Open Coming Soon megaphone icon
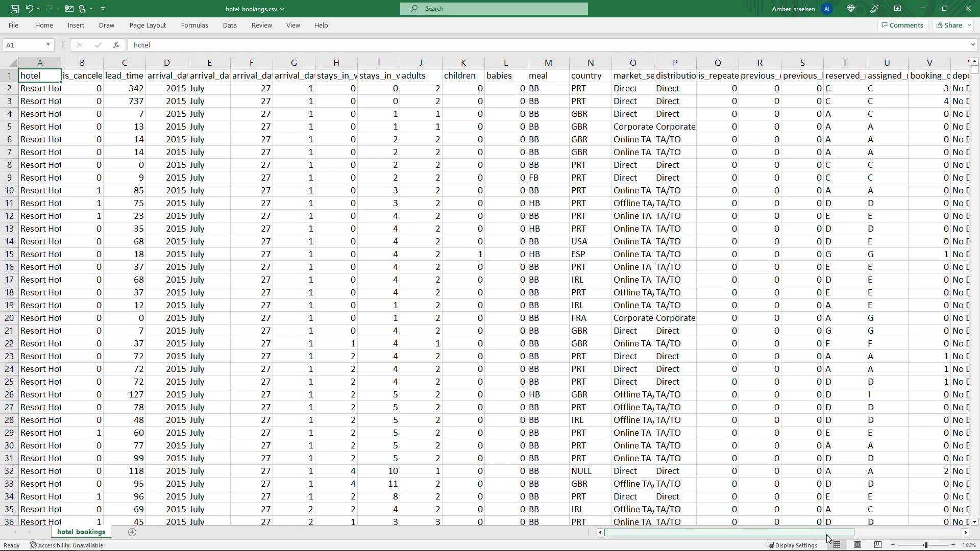 coord(875,9)
